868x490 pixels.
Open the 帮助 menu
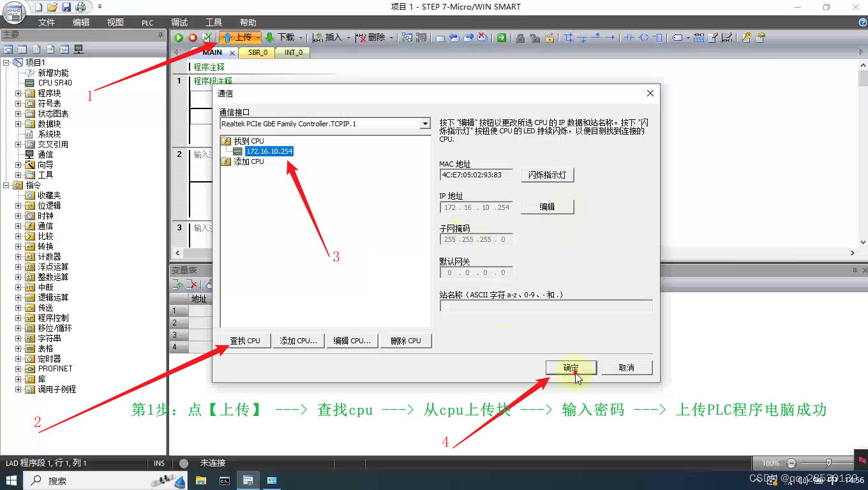[x=248, y=22]
